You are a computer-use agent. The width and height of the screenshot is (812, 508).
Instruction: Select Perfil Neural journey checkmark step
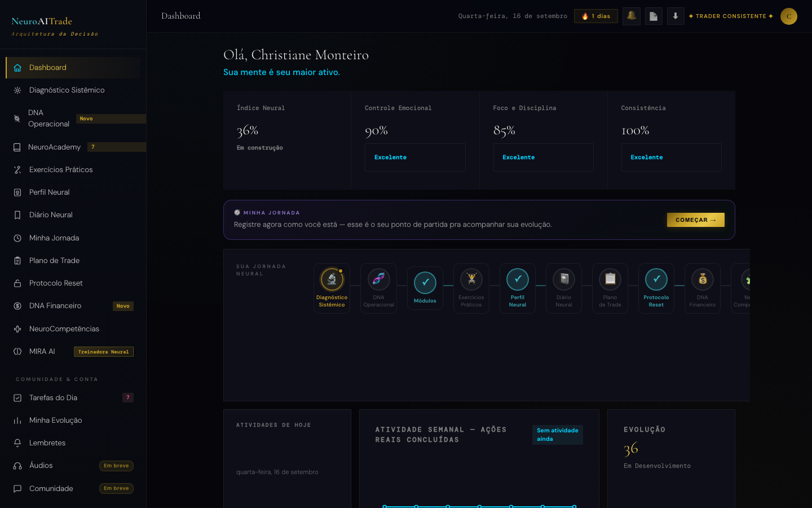pyautogui.click(x=518, y=279)
